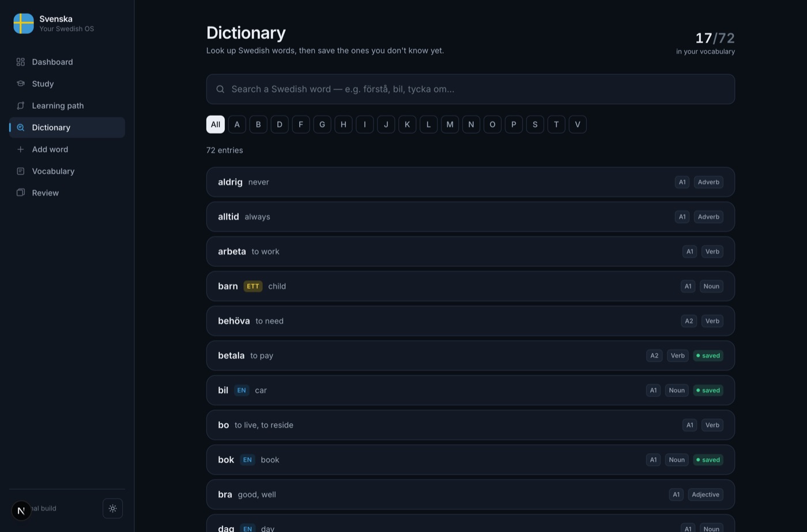Click the Vocabulary list icon
Screen dimensions: 807x532
point(21,171)
